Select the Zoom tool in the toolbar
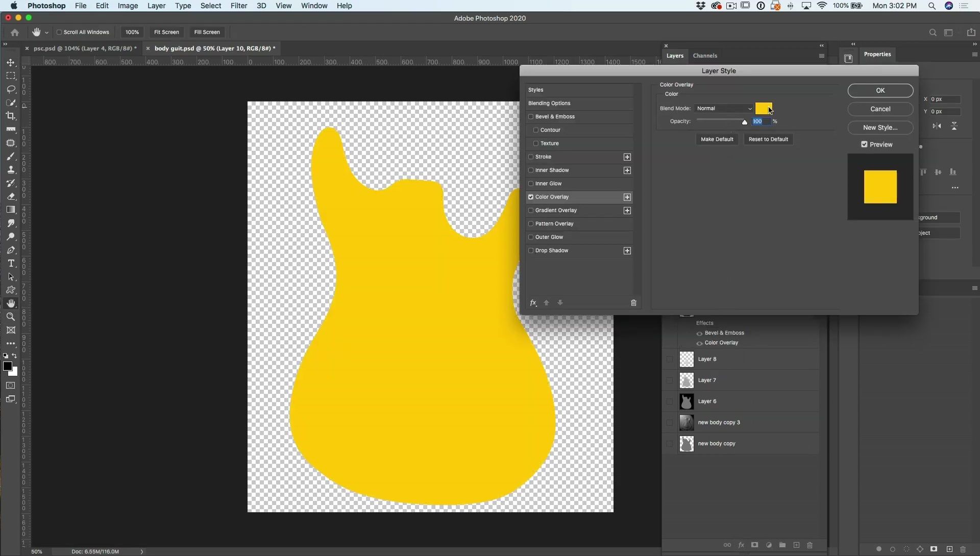This screenshot has height=556, width=980. click(x=11, y=317)
